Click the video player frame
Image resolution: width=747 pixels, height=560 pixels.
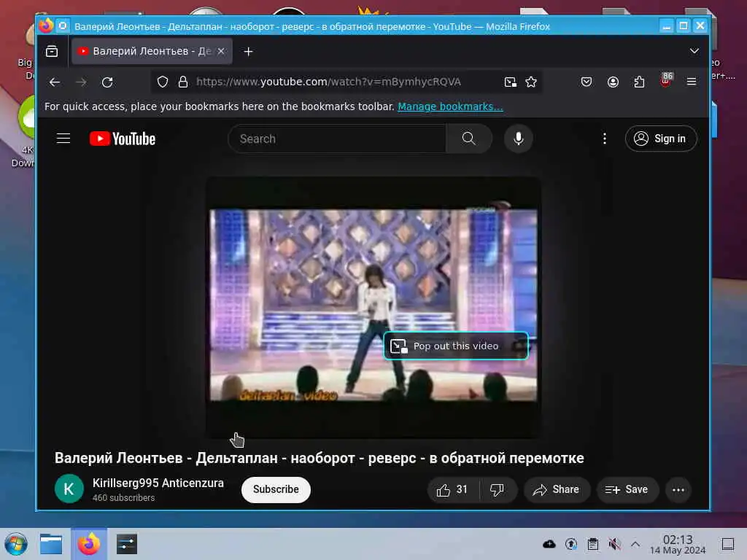(x=373, y=307)
